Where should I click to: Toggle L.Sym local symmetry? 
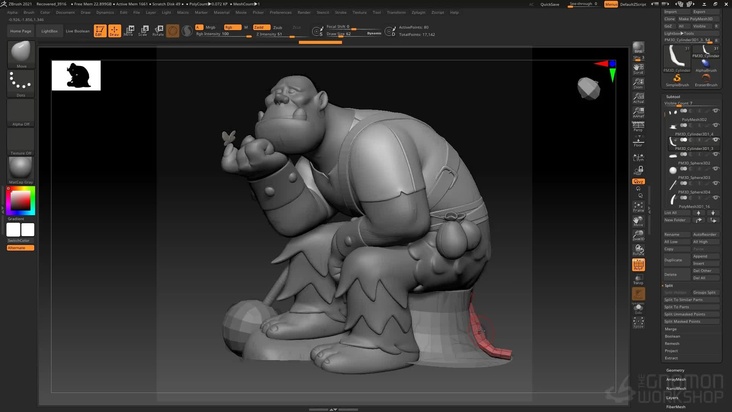[x=638, y=158]
